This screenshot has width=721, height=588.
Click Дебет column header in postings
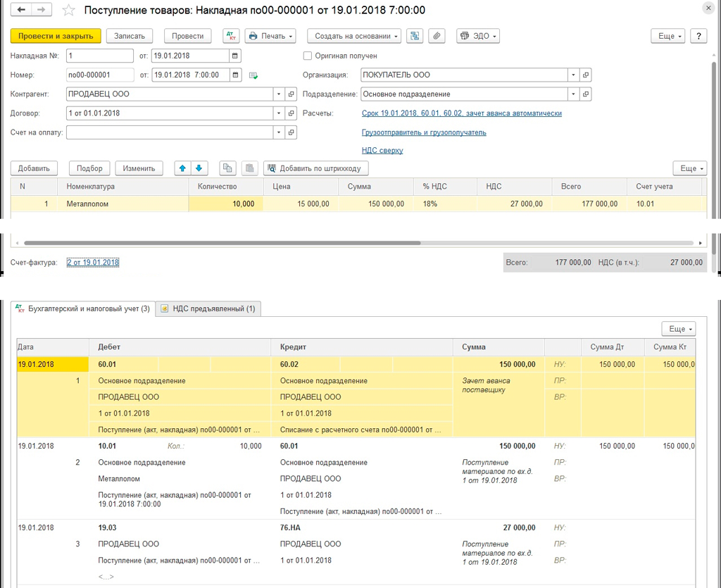(x=180, y=347)
